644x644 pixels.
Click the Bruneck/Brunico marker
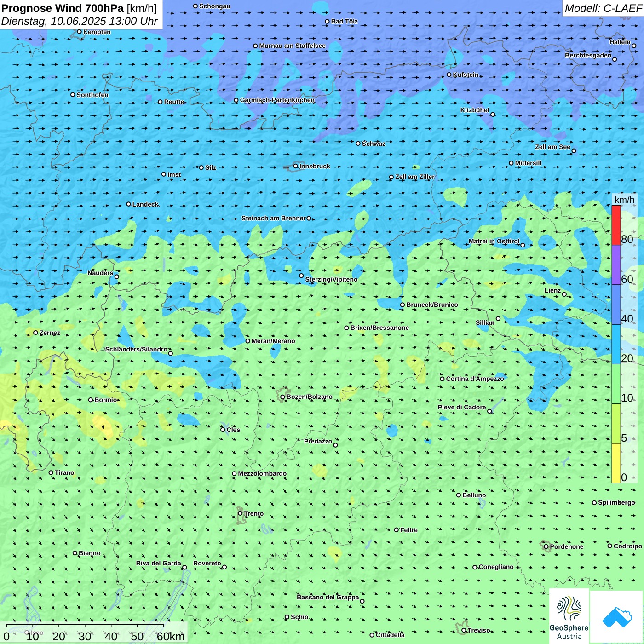pyautogui.click(x=402, y=305)
